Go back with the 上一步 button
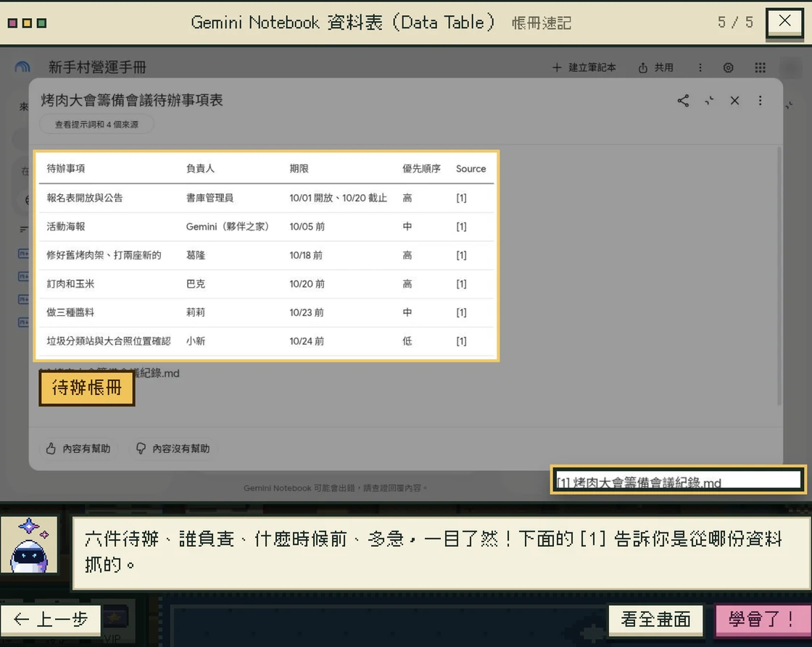This screenshot has width=812, height=647. (x=51, y=619)
